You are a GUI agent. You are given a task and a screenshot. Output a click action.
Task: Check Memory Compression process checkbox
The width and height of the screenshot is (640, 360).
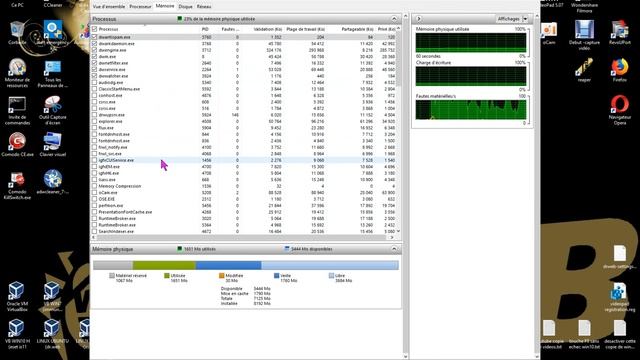95,186
